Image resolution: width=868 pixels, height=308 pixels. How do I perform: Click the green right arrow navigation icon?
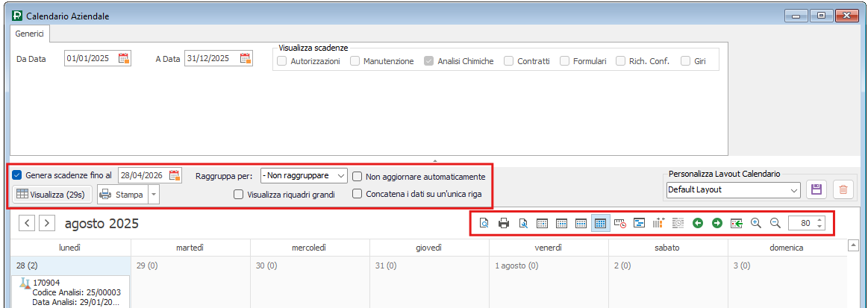pos(717,223)
